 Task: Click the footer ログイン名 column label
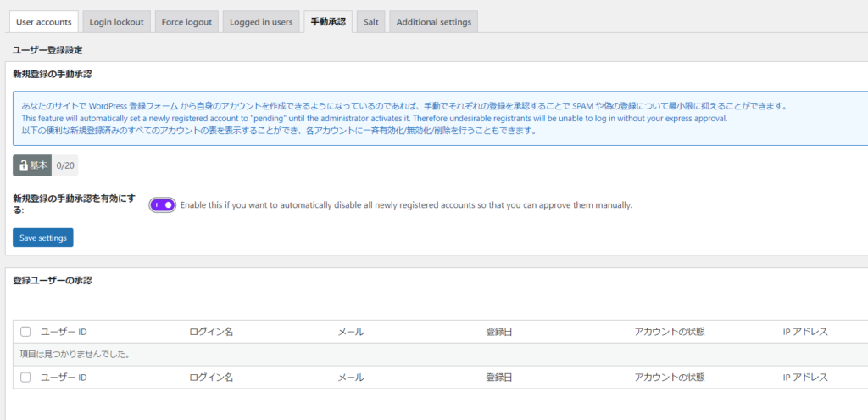pos(211,378)
